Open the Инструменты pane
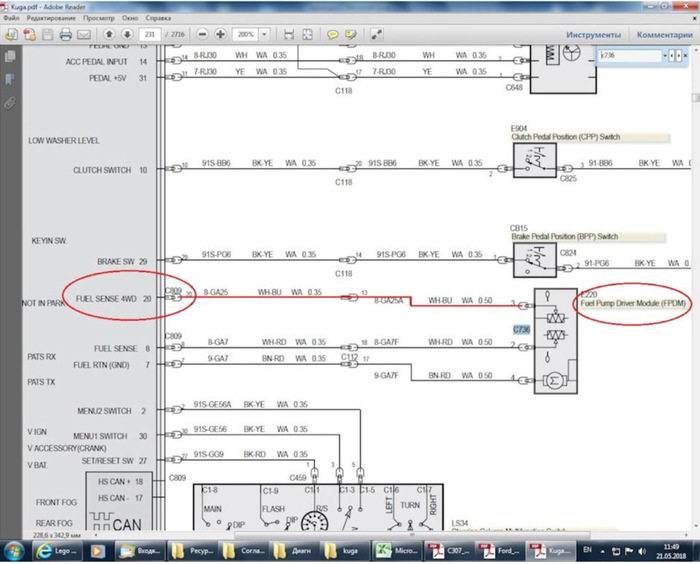This screenshot has width=700, height=564. 594,34
